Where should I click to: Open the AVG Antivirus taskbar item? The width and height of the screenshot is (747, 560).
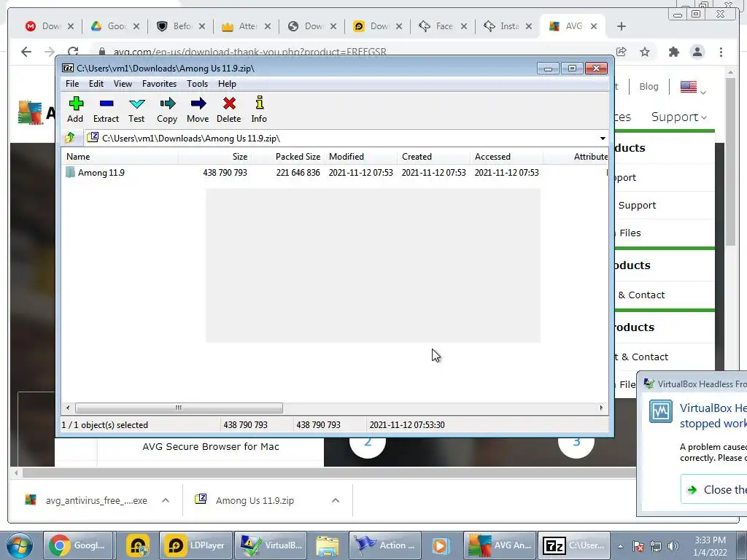500,545
